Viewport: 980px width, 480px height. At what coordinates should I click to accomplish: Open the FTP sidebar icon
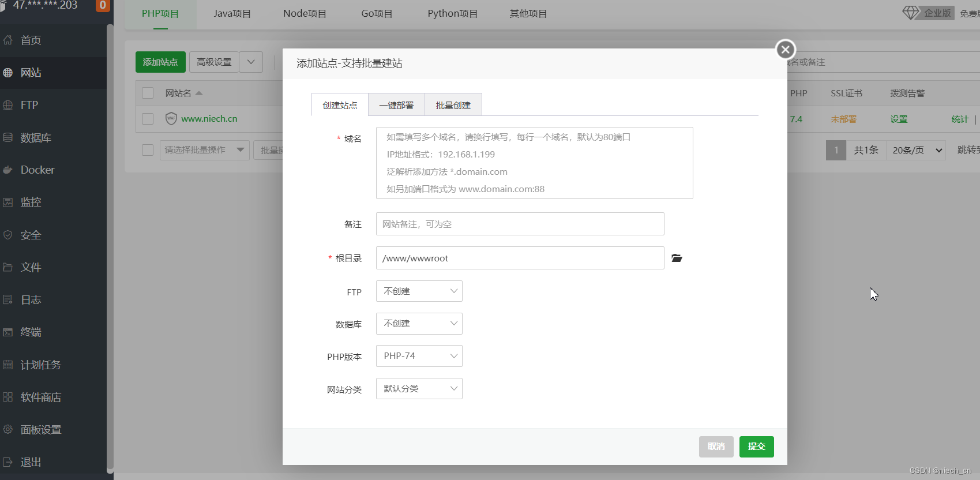tap(8, 105)
